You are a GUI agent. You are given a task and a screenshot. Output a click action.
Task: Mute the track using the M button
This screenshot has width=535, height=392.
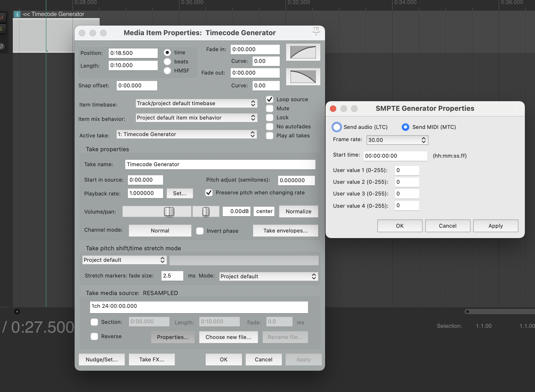click(x=2, y=17)
